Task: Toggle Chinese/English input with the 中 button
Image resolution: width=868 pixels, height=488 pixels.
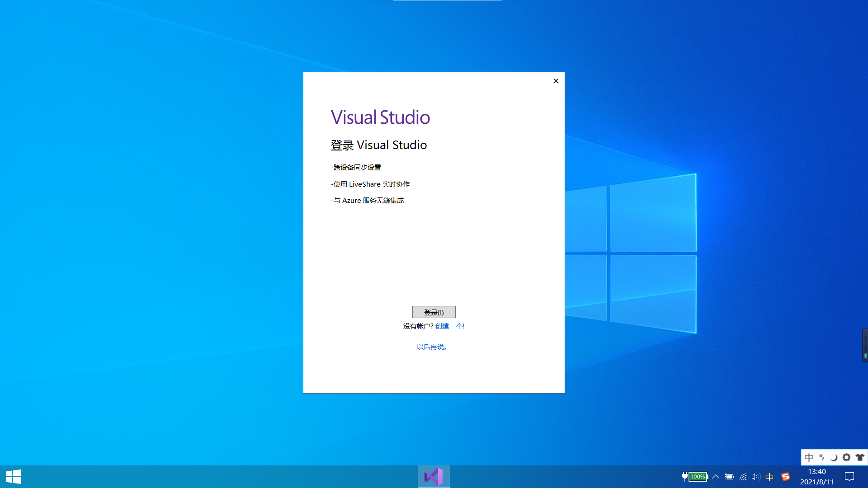Action: [809, 457]
